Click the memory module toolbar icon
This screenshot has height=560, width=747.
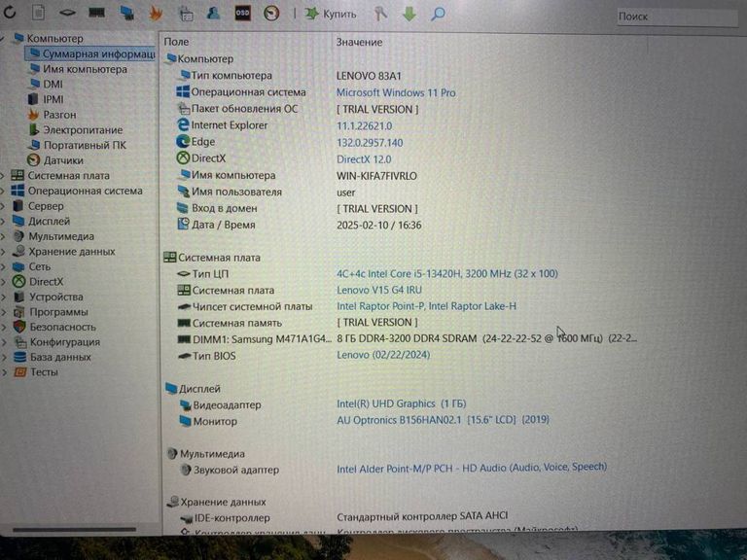tap(97, 13)
